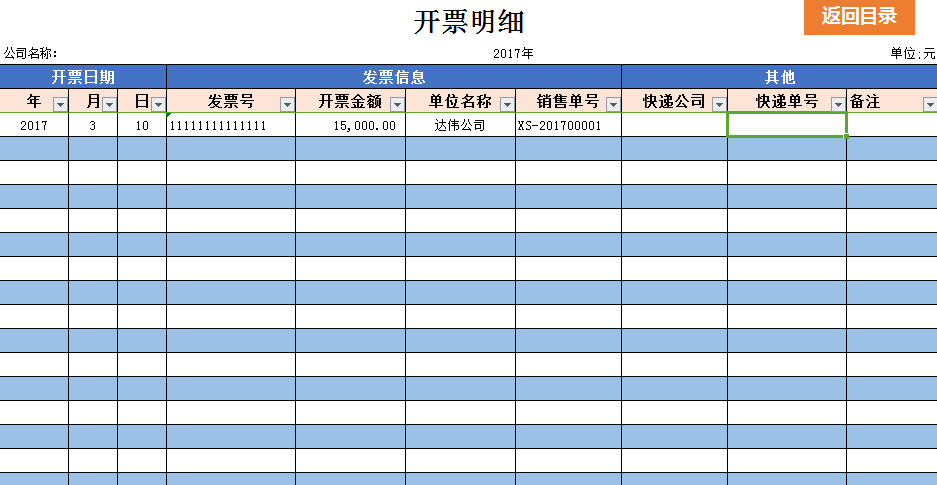
Task: Click the 发票号 column header text
Action: pos(231,101)
